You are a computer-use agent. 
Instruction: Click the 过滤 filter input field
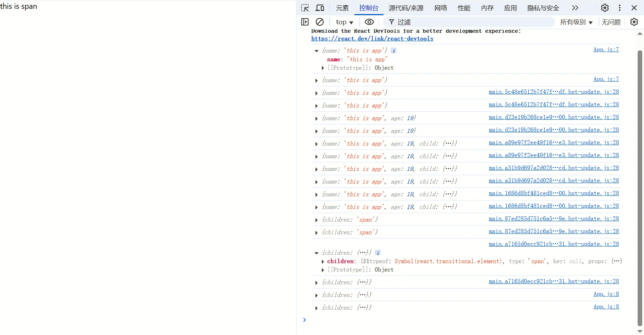point(472,22)
